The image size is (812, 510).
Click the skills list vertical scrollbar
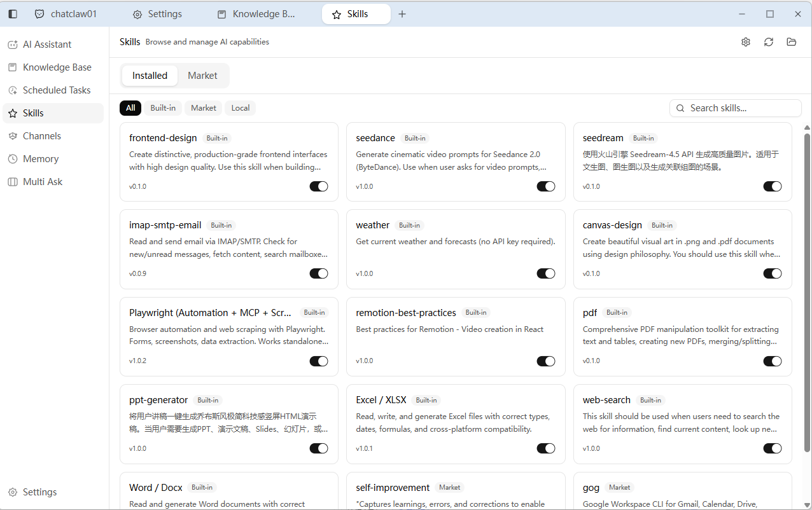[807, 293]
